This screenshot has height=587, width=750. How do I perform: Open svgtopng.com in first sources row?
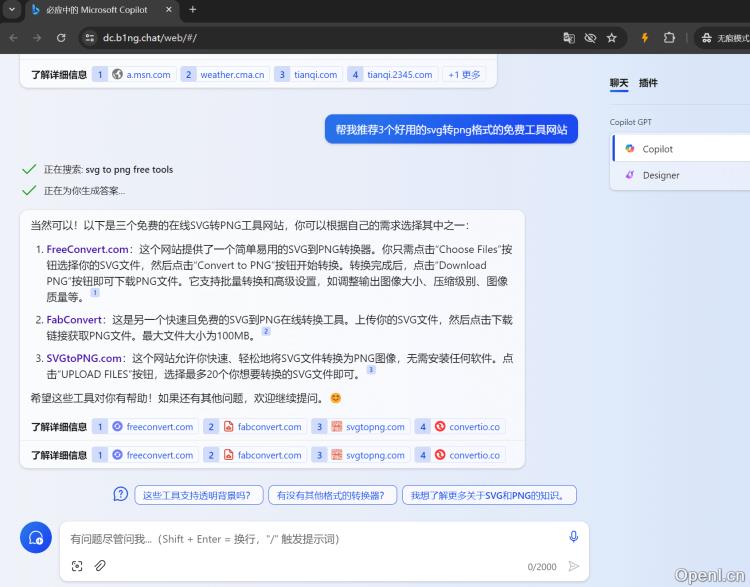click(x=361, y=427)
